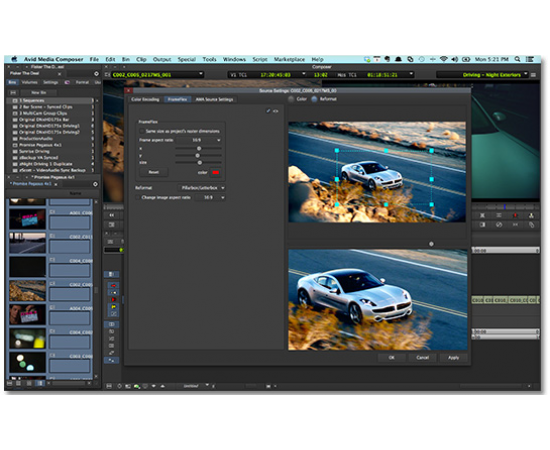The width and height of the screenshot is (550, 450).
Task: Select the Color radio button
Action: (x=291, y=99)
